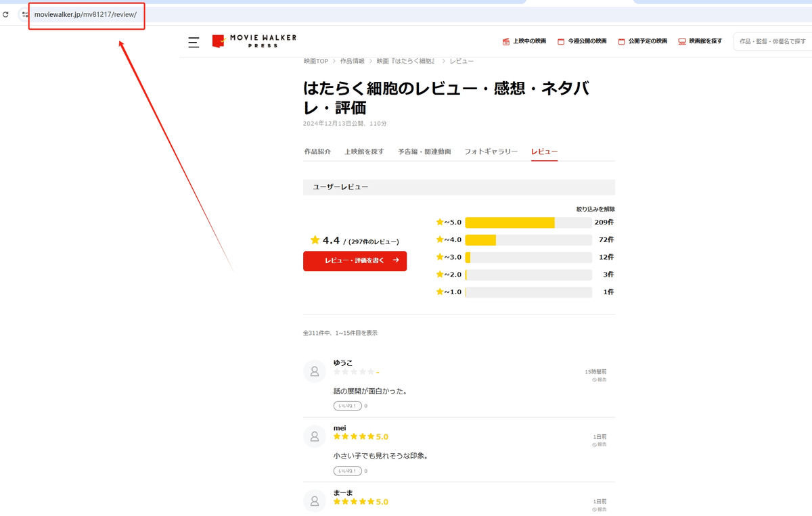This screenshot has height=516, width=812.
Task: Filter reviews by ★~5.0 bar
Action: pyautogui.click(x=528, y=222)
